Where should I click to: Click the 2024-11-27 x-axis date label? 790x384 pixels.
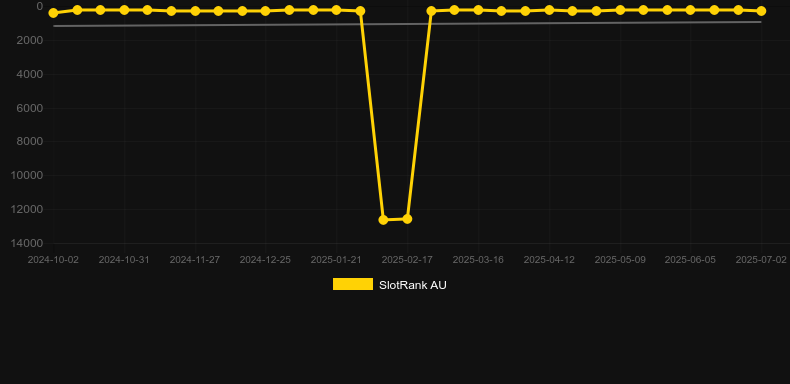click(194, 260)
